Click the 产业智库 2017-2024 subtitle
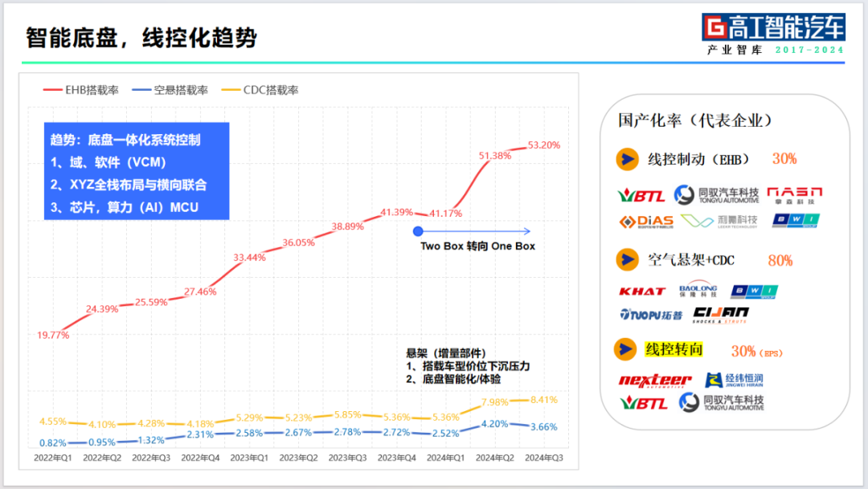Viewport: 868px width, 489px height. click(776, 50)
